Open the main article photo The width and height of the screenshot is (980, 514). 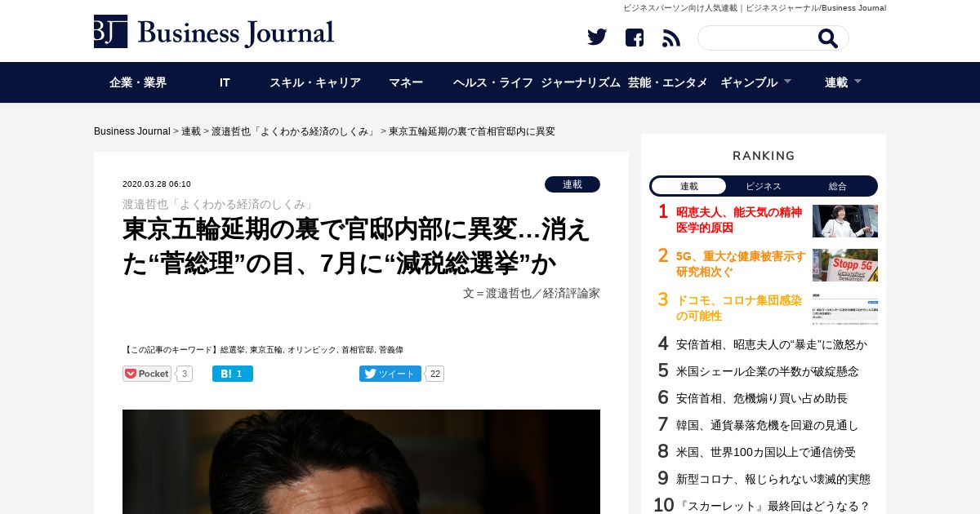coord(361,462)
